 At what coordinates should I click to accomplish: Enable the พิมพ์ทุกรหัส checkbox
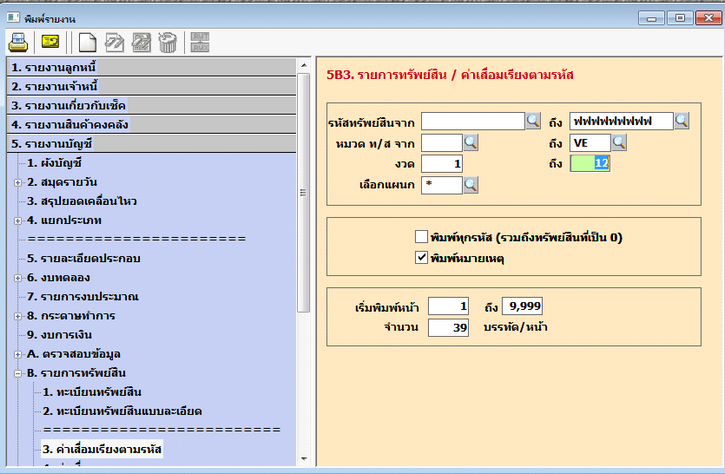[x=422, y=237]
